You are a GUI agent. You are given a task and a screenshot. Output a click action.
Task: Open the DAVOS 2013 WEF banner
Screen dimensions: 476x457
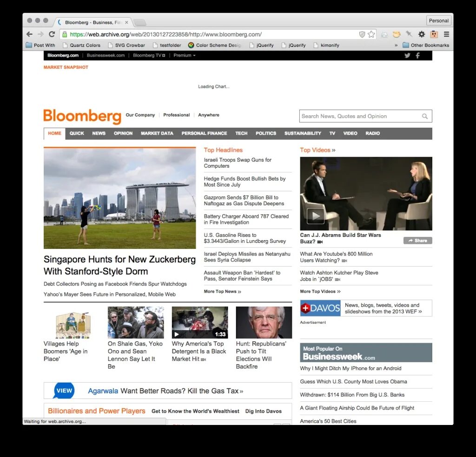pyautogui.click(x=366, y=308)
